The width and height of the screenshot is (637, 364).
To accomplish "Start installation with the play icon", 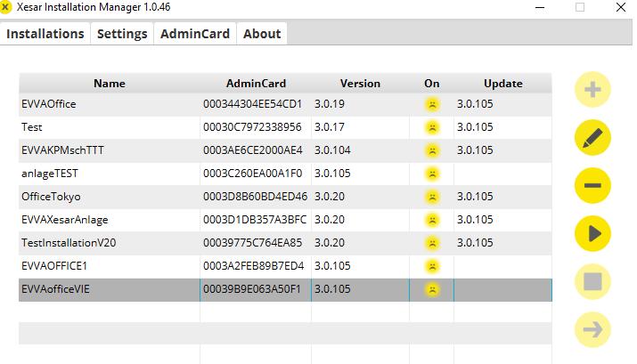I will pos(592,233).
